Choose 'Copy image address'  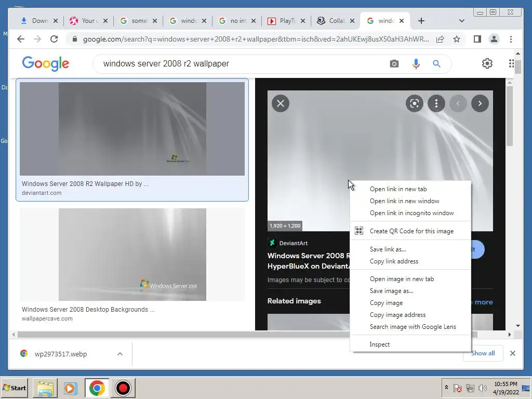click(x=410, y=315)
